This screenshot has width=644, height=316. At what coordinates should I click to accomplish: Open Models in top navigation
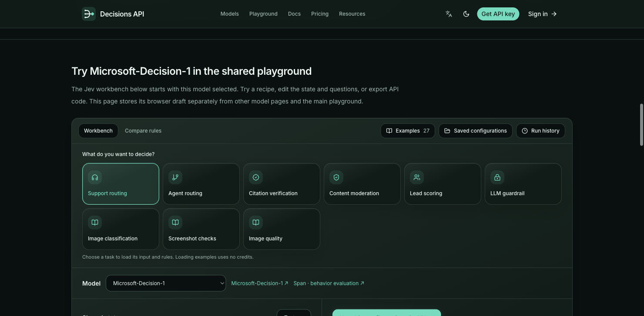point(229,14)
